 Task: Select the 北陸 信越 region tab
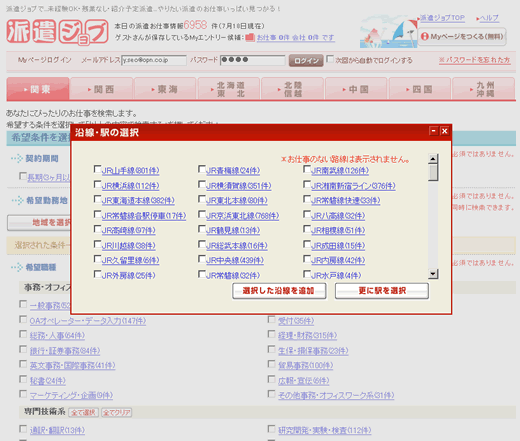click(292, 88)
